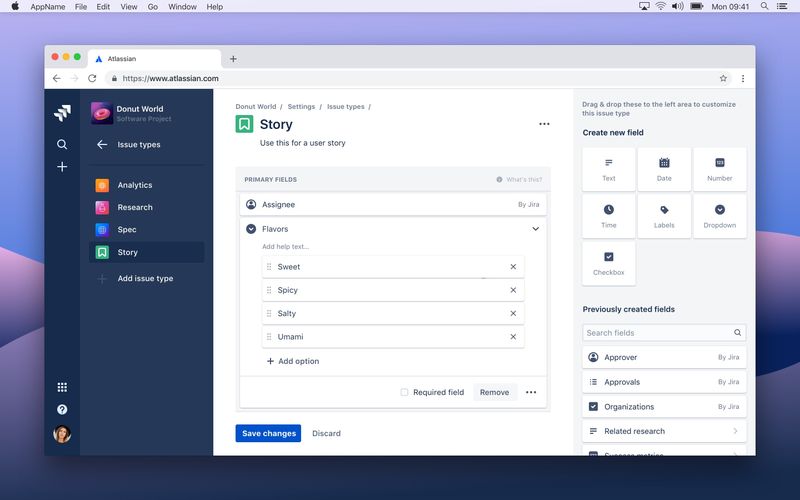Click the Jira logo in the sidebar
This screenshot has width=800, height=500.
tap(62, 113)
